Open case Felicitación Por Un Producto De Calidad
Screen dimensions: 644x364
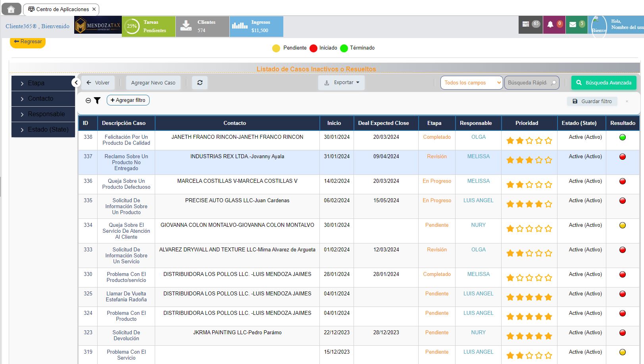click(126, 140)
